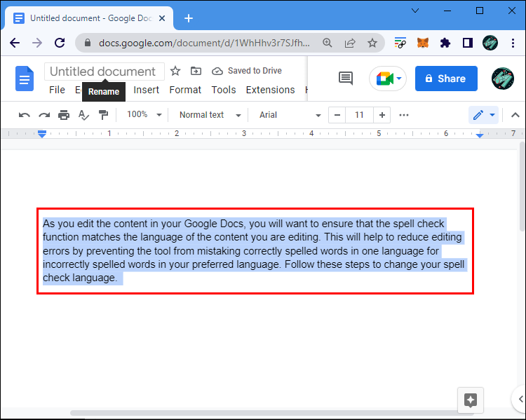
Task: Select the Untitled document - Google Docs tab
Action: [x=89, y=18]
